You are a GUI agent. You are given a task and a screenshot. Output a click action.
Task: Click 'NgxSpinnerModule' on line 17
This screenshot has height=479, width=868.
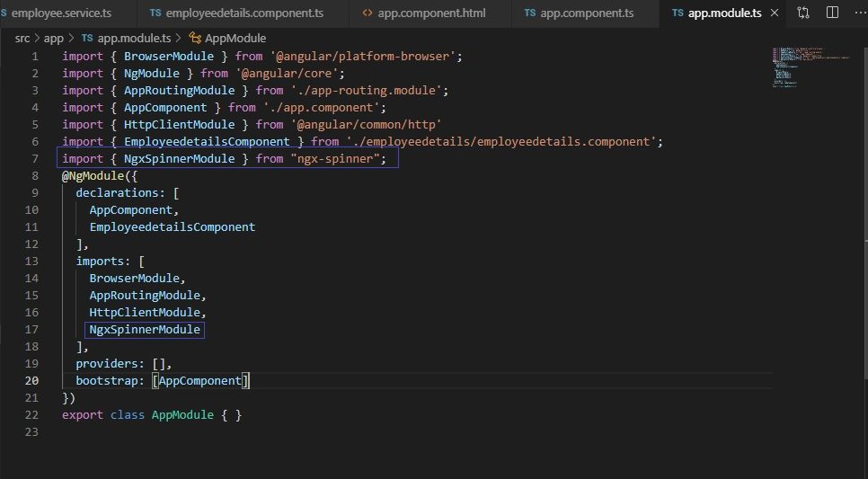pyautogui.click(x=145, y=330)
